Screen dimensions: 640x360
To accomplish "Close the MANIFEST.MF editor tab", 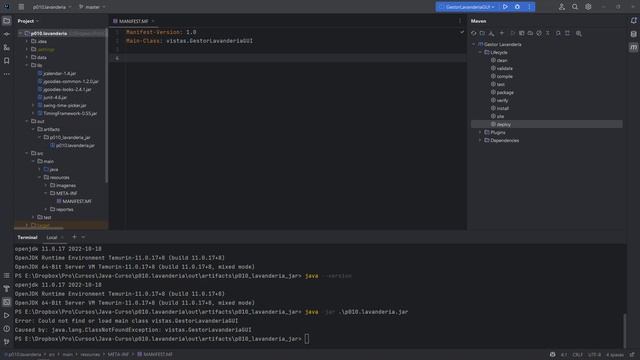I will click(x=153, y=21).
